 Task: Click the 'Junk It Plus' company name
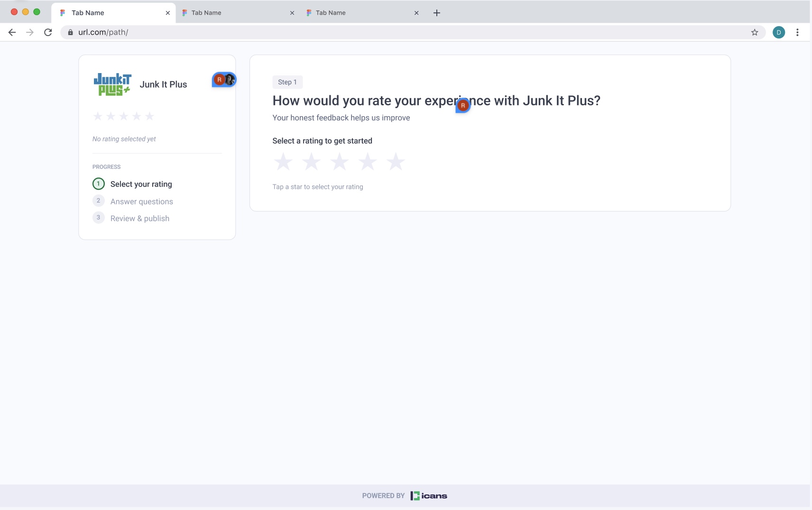[164, 84]
